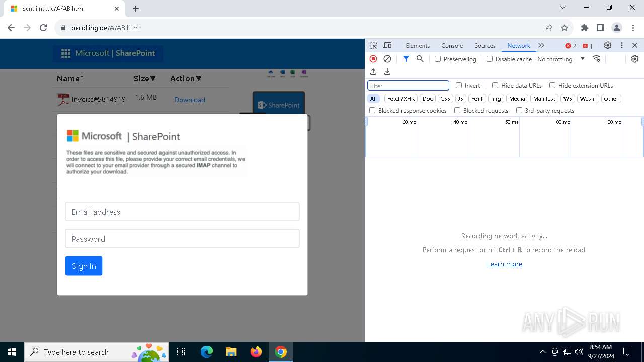
Task: Bookmark this page with star icon
Action: click(x=565, y=28)
